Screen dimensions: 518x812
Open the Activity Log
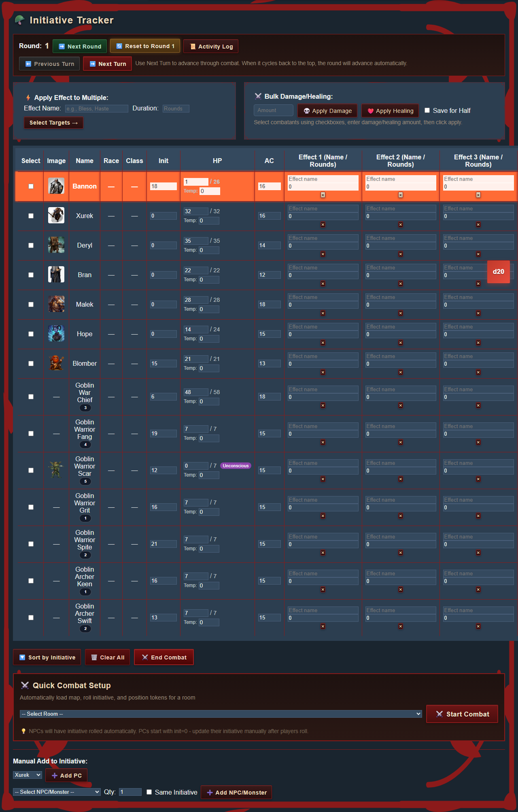pos(211,47)
